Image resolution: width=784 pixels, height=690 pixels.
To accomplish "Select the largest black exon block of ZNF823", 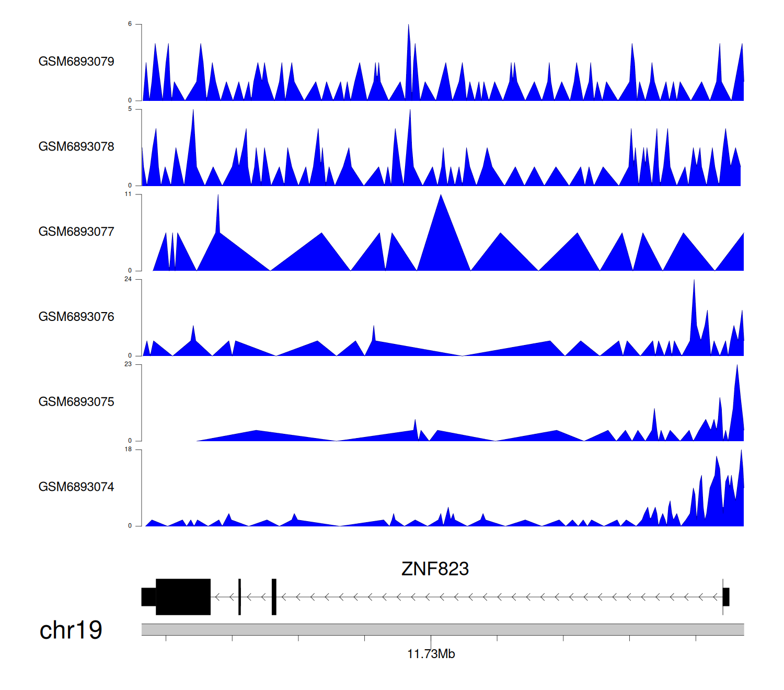I will (x=183, y=596).
